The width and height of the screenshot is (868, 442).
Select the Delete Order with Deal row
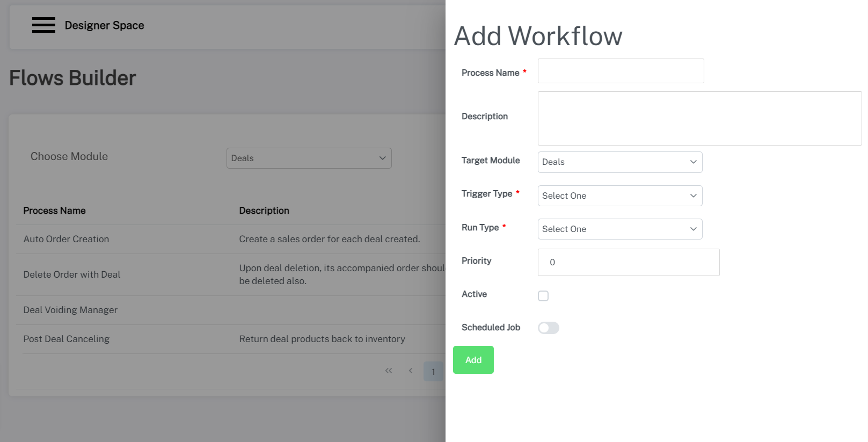coord(72,275)
